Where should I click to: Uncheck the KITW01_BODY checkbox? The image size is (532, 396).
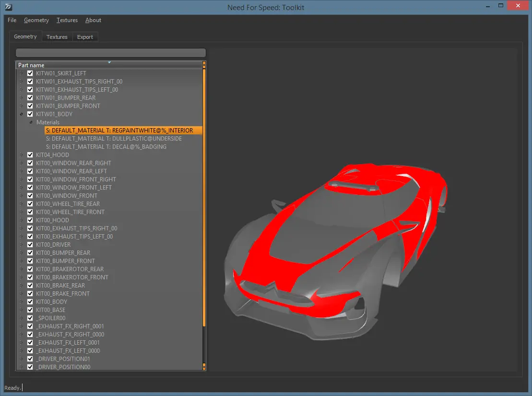pyautogui.click(x=30, y=114)
